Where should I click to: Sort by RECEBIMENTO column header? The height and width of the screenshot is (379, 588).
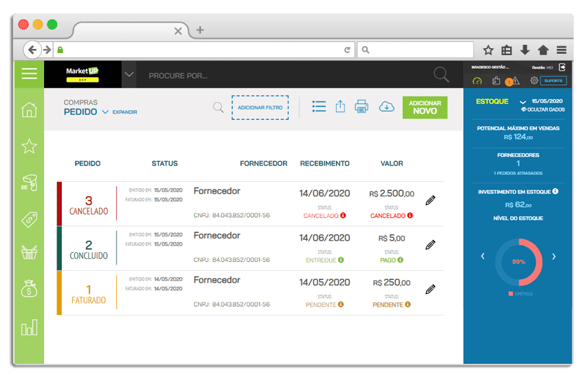click(x=325, y=163)
